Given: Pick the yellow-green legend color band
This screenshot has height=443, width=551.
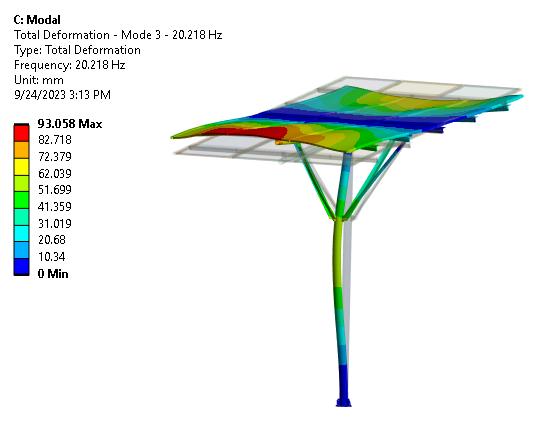Looking at the screenshot, I should pyautogui.click(x=21, y=183).
